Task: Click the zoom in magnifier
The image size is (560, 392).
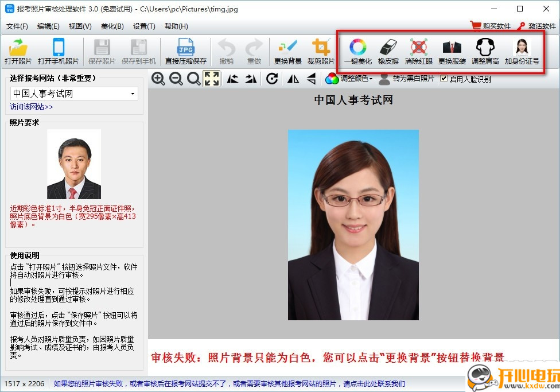Action: pyautogui.click(x=158, y=79)
